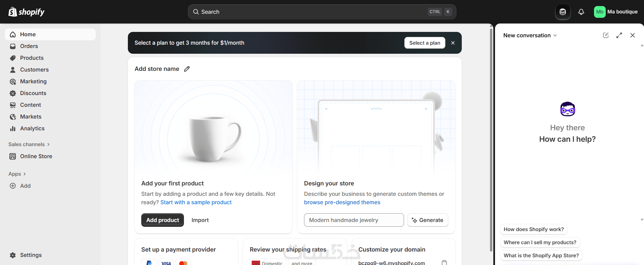Open Settings gear in sidebar

click(13, 255)
